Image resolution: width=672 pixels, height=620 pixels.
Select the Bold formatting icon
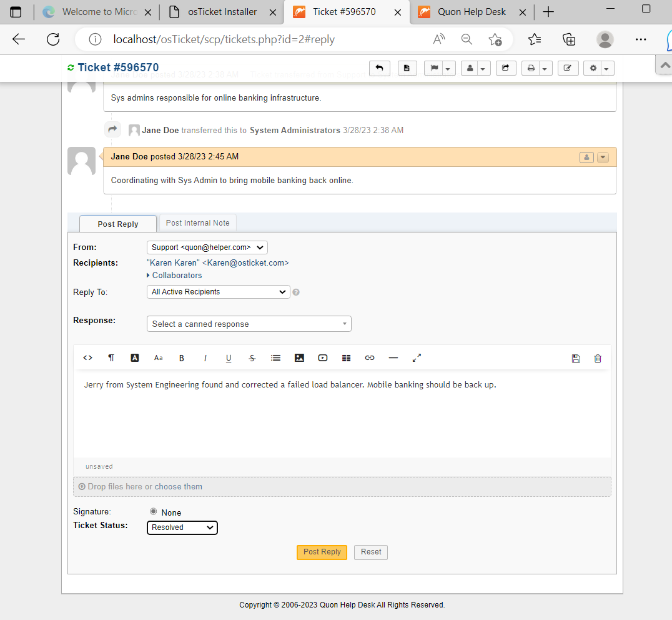coord(182,357)
